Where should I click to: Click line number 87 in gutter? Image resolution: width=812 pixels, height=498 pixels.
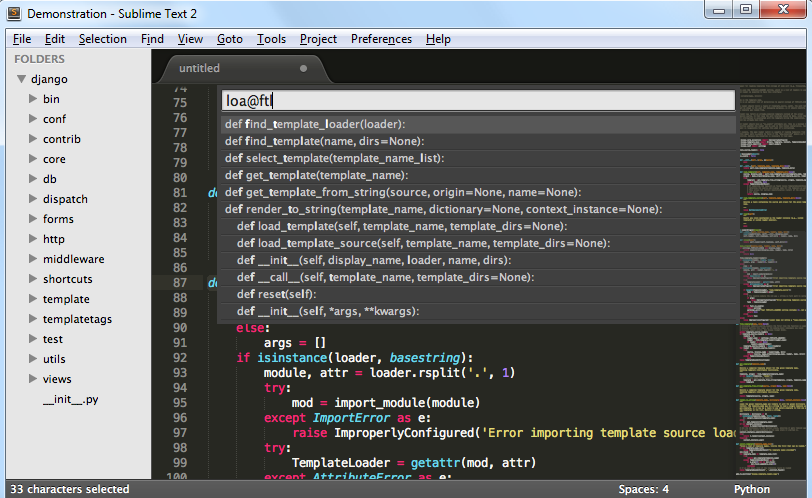180,283
